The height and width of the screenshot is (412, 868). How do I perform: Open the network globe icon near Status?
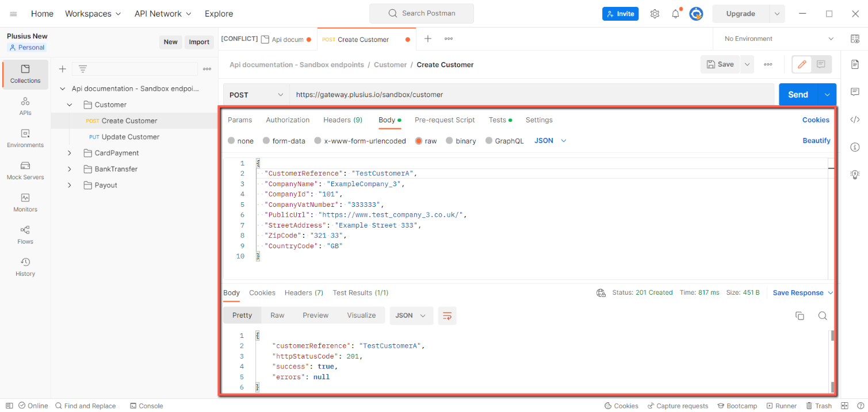coord(601,293)
